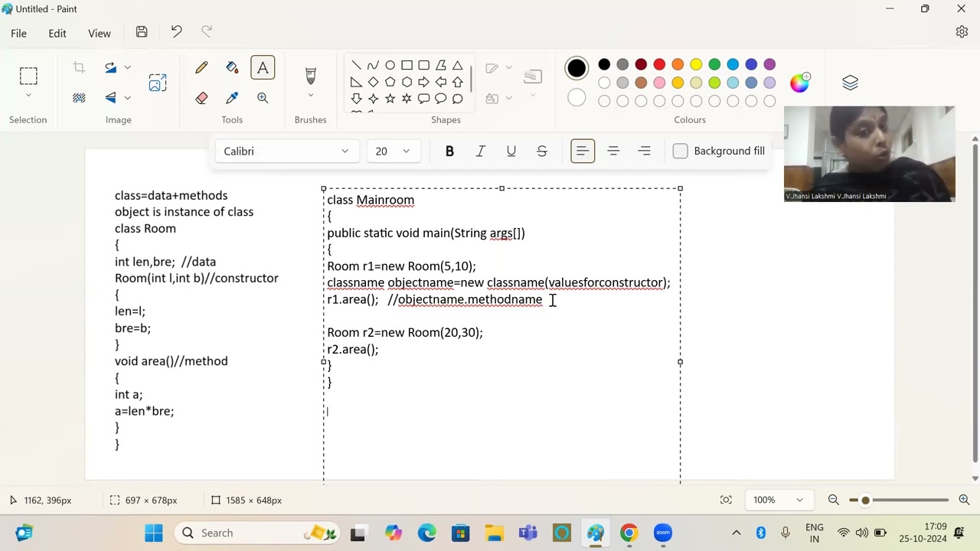Click the Image Creator icon in Image group
Image resolution: width=980 pixels, height=551 pixels.
(x=158, y=83)
